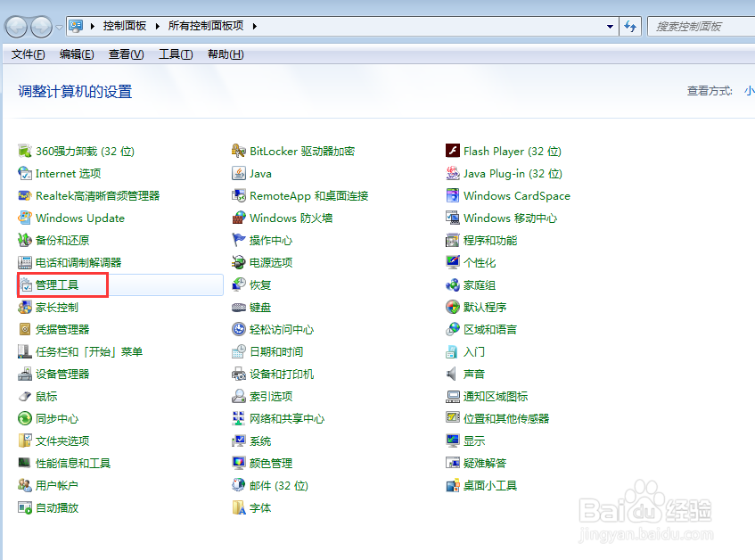This screenshot has height=560, width=755.
Task: Open the 轻松访问中心 link
Action: (x=281, y=330)
